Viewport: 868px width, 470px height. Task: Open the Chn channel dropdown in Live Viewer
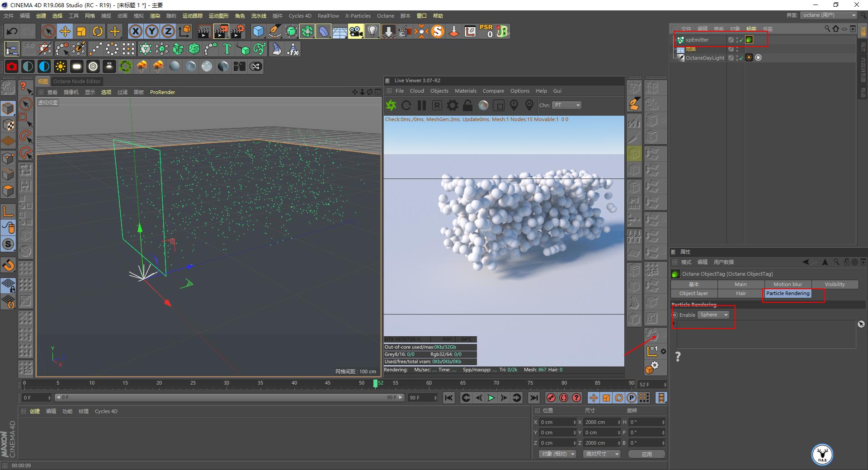[566, 105]
